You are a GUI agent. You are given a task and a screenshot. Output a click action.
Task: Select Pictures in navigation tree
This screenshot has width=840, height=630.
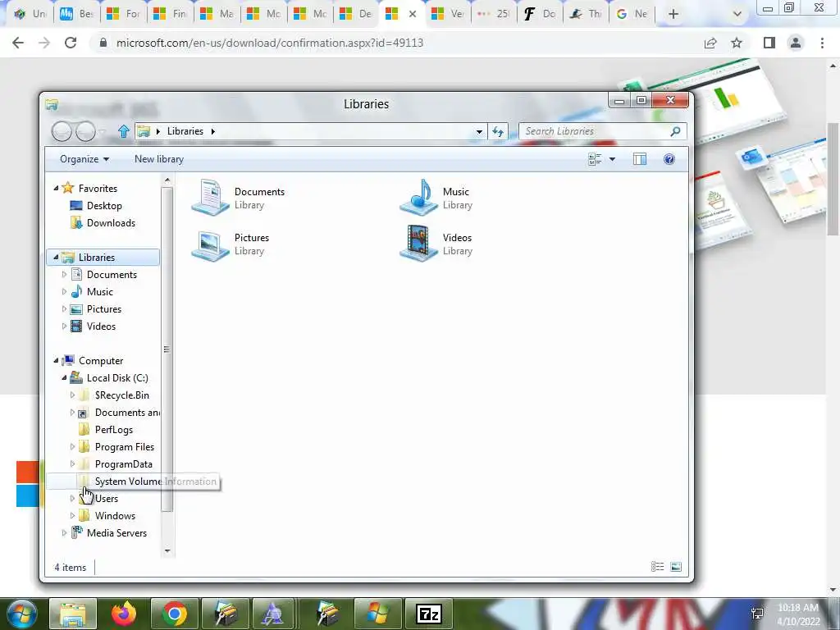[104, 309]
